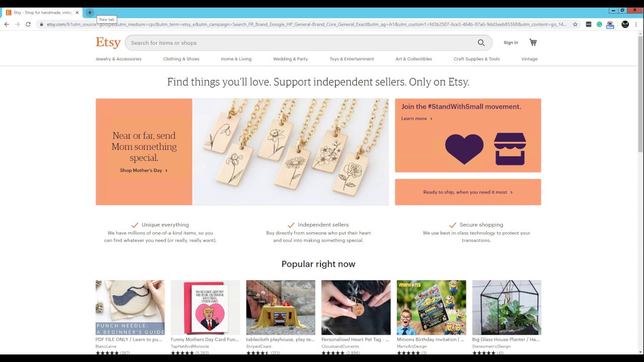Viewport: 644px width, 362px height.
Task: Click the Sign in button
Action: click(x=511, y=43)
